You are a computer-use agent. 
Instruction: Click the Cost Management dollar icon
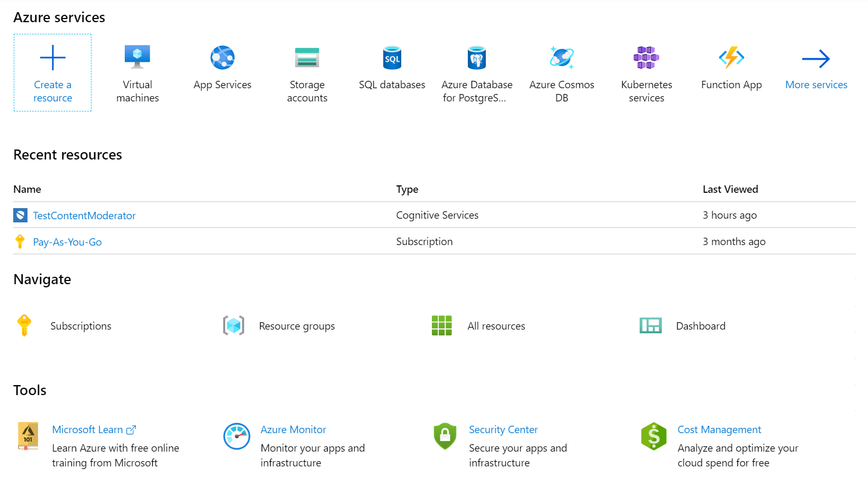pyautogui.click(x=654, y=436)
